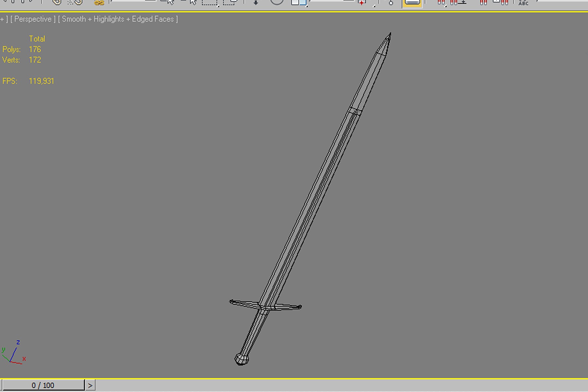The image size is (588, 392).
Task: Select the Bind to Space Warp tool
Action: (99, 3)
